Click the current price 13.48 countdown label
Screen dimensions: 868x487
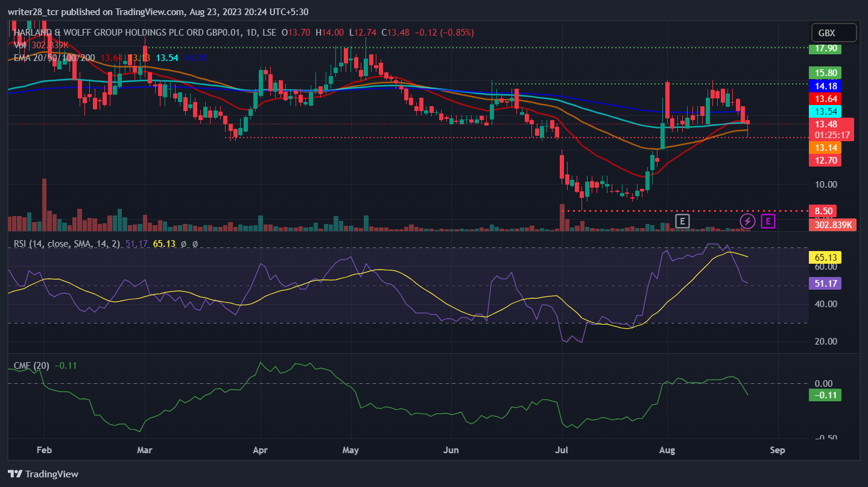click(x=832, y=130)
